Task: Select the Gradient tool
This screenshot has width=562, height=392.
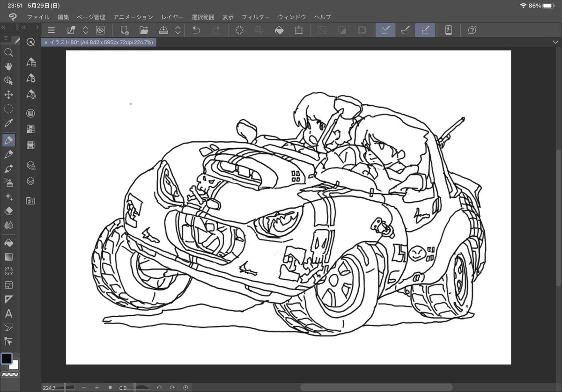Action: click(8, 257)
